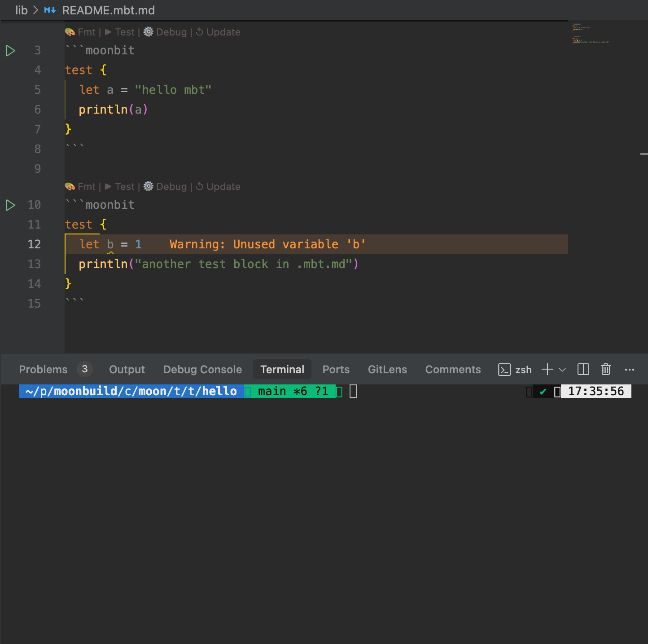Image resolution: width=648 pixels, height=644 pixels.
Task: Click Update above the first code block
Action: click(x=223, y=32)
